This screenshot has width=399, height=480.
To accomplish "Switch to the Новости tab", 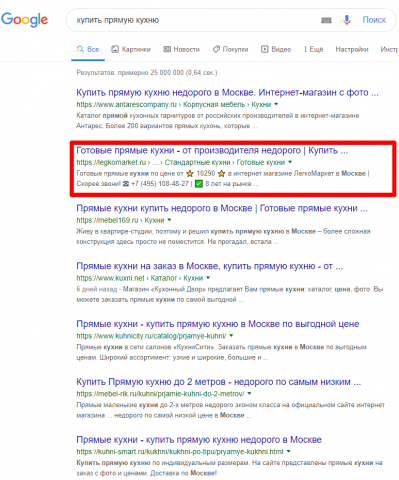I will pyautogui.click(x=181, y=49).
